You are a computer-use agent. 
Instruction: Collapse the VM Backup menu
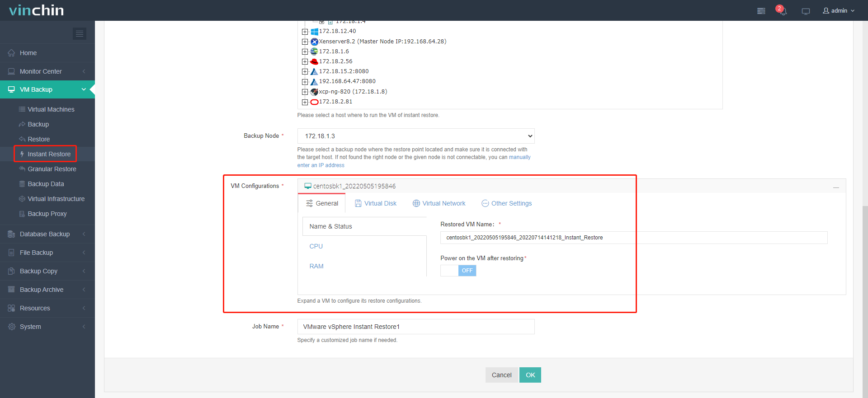point(47,89)
